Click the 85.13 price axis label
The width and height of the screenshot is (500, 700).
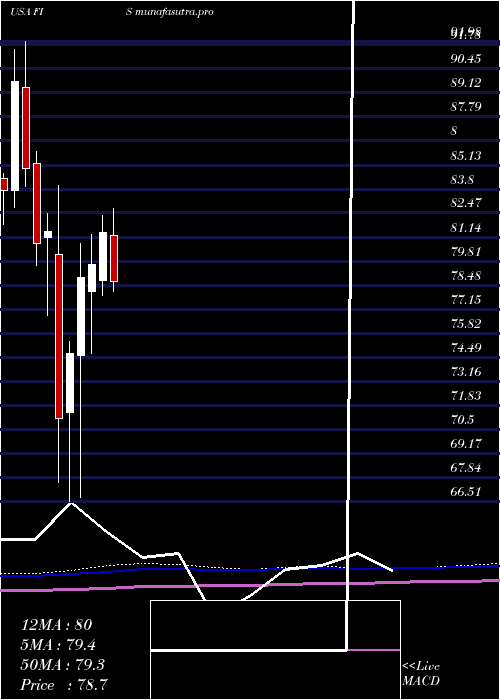pos(466,156)
